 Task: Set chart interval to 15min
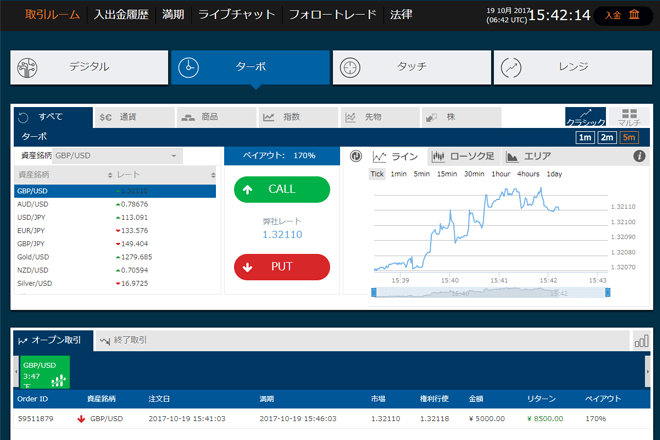coord(447,174)
